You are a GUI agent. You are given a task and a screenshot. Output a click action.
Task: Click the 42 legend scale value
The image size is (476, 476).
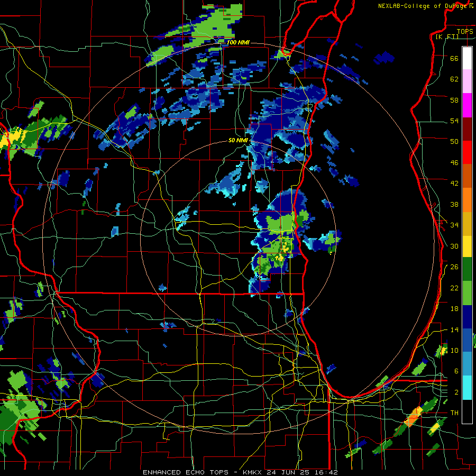(x=454, y=184)
